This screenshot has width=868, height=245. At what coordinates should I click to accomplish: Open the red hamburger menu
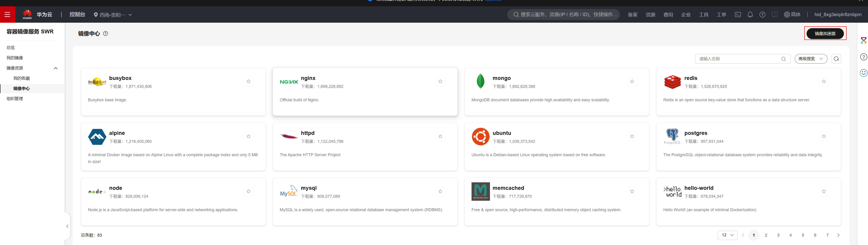tap(8, 15)
